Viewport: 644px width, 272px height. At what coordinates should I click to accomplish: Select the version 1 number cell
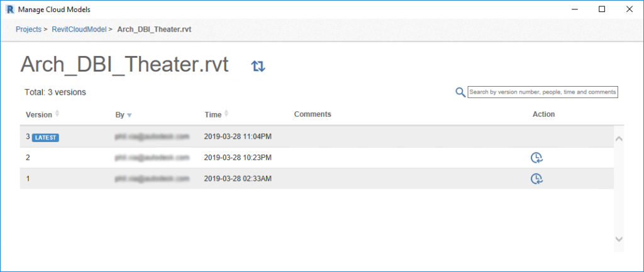pos(28,179)
